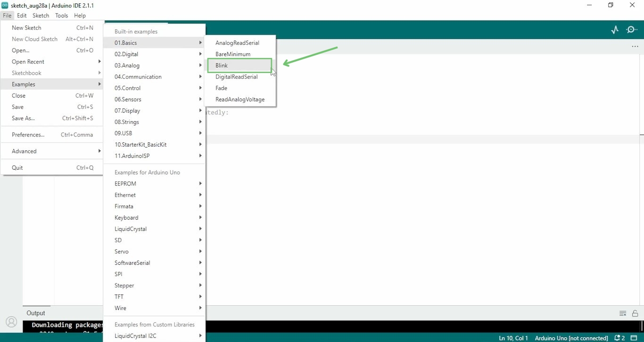Click Arduino Uno board selector in status bar
Image resolution: width=644 pixels, height=342 pixels.
click(571, 338)
